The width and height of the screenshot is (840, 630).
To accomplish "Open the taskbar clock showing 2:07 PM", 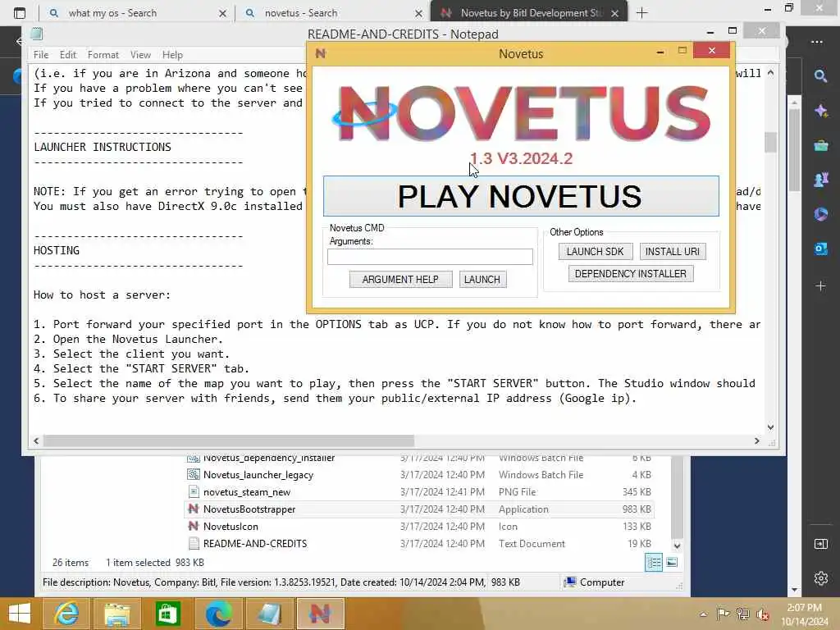I will [x=804, y=614].
